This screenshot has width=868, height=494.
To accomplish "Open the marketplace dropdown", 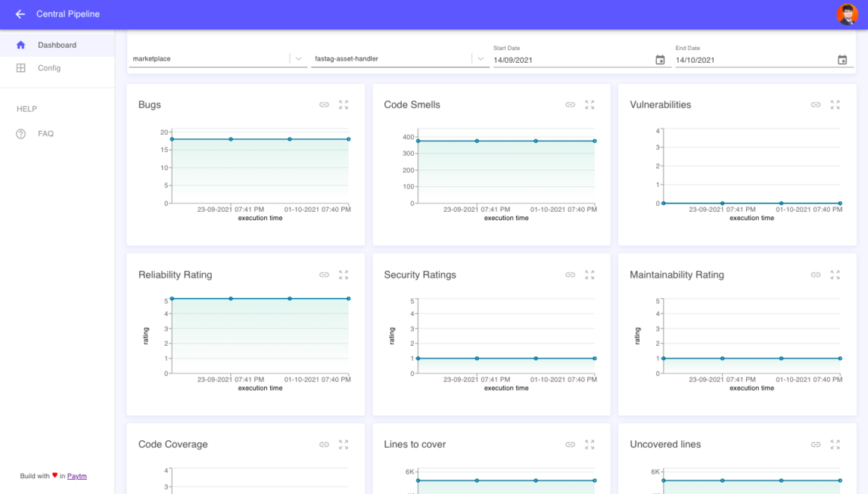I will pyautogui.click(x=299, y=58).
